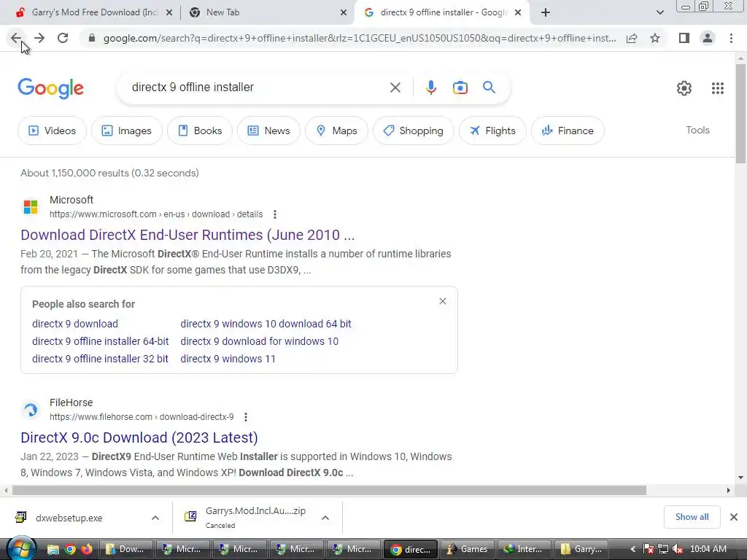Expand options for Garrys.Mod zip download
The image size is (747, 560).
pos(325,518)
